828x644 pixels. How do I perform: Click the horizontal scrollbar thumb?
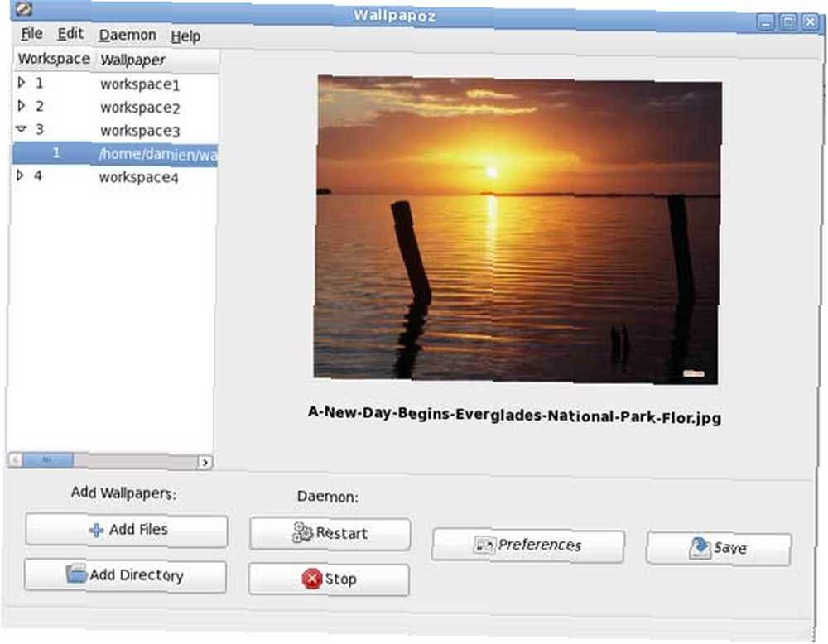click(47, 460)
